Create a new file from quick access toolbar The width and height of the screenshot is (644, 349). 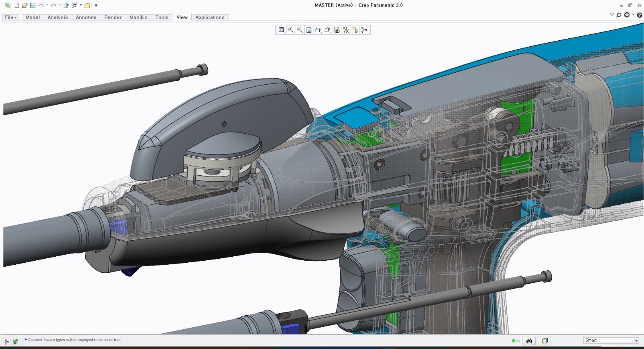pyautogui.click(x=17, y=5)
